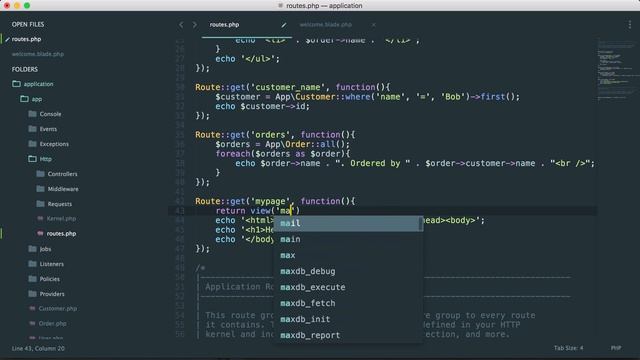Expand the Providers folder
The height and width of the screenshot is (360, 640).
pyautogui.click(x=52, y=294)
